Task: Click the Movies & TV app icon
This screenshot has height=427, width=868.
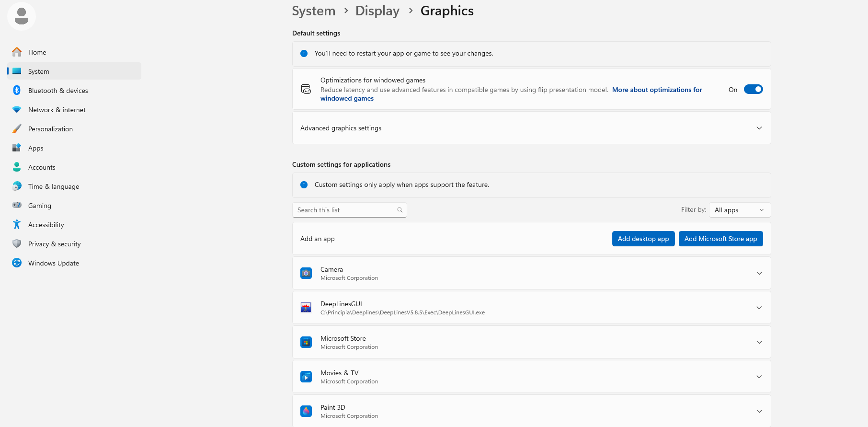Action: (306, 377)
